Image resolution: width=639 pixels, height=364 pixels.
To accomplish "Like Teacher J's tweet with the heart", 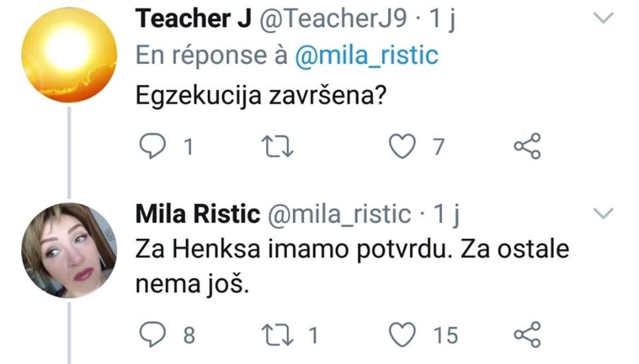I will tap(403, 148).
